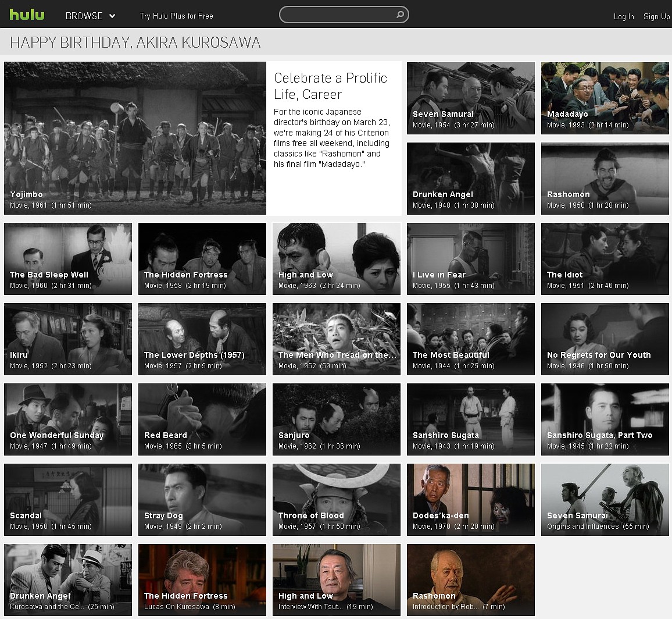This screenshot has height=619, width=672.
Task: Open The Bad Sleep Well thumbnail
Action: 67,259
